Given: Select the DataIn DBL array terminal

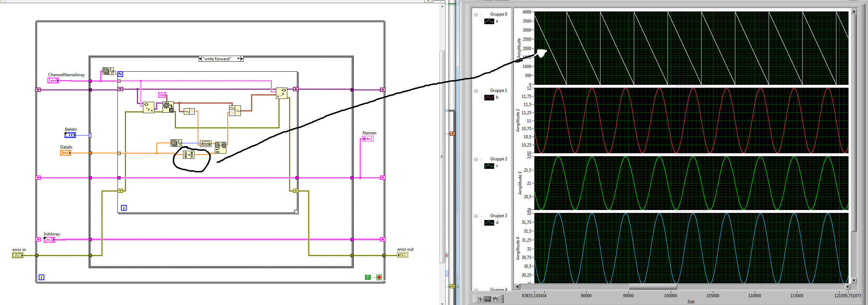Looking at the screenshot, I should click(x=66, y=153).
